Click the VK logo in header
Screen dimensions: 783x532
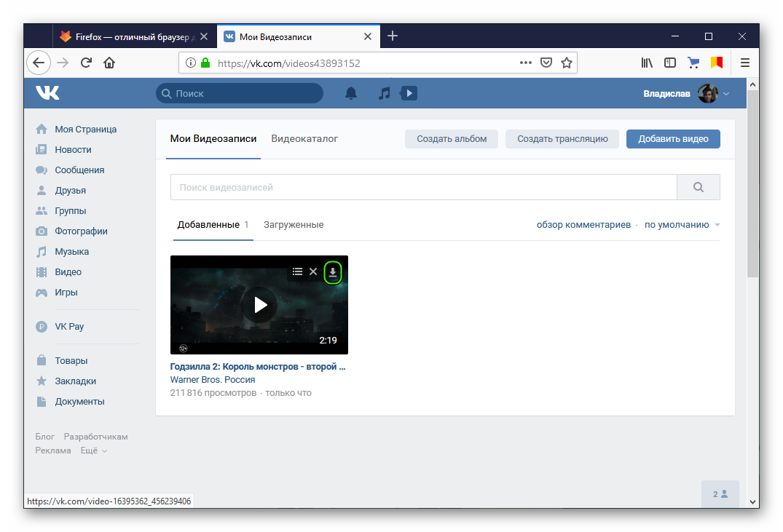point(47,93)
